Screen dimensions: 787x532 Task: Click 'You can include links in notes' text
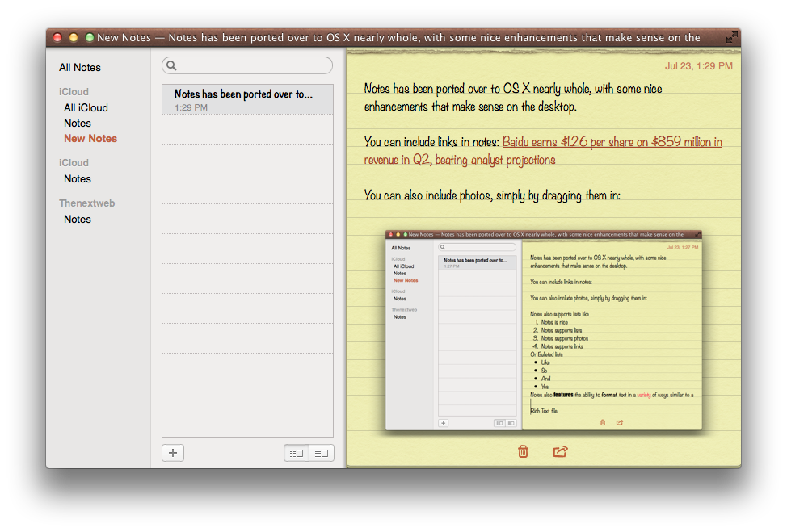pyautogui.click(x=431, y=142)
